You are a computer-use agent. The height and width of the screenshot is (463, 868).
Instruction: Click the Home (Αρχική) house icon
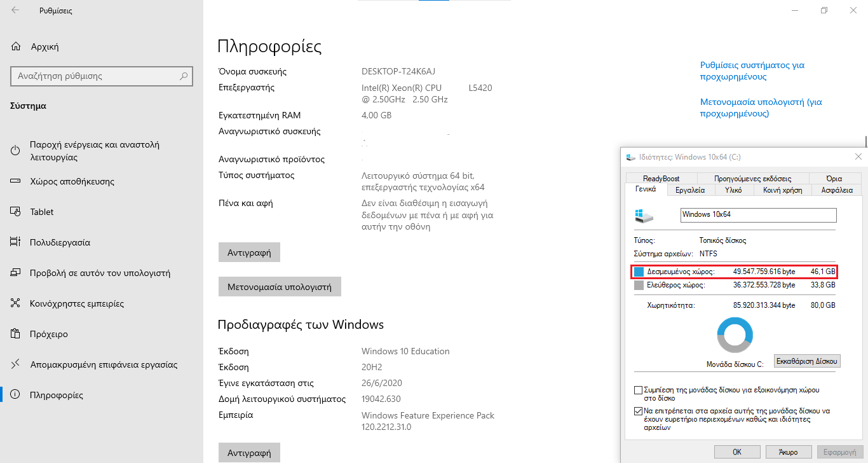click(16, 46)
